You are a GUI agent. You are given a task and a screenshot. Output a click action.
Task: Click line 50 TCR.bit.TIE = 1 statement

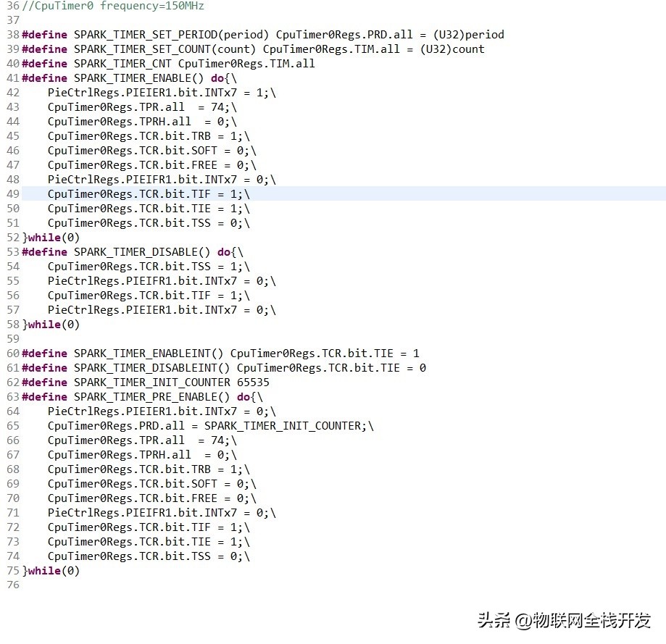pyautogui.click(x=149, y=209)
